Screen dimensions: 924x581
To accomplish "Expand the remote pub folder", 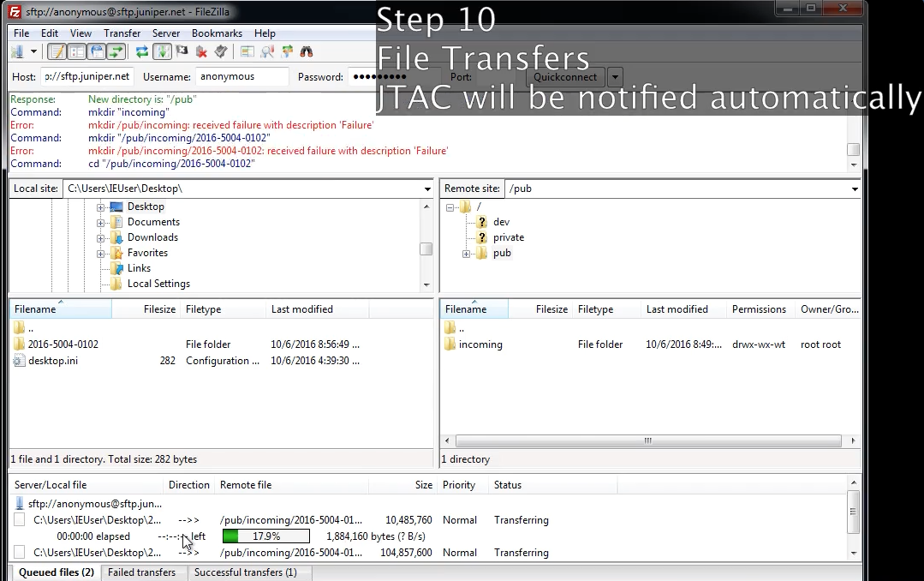I will click(x=466, y=254).
